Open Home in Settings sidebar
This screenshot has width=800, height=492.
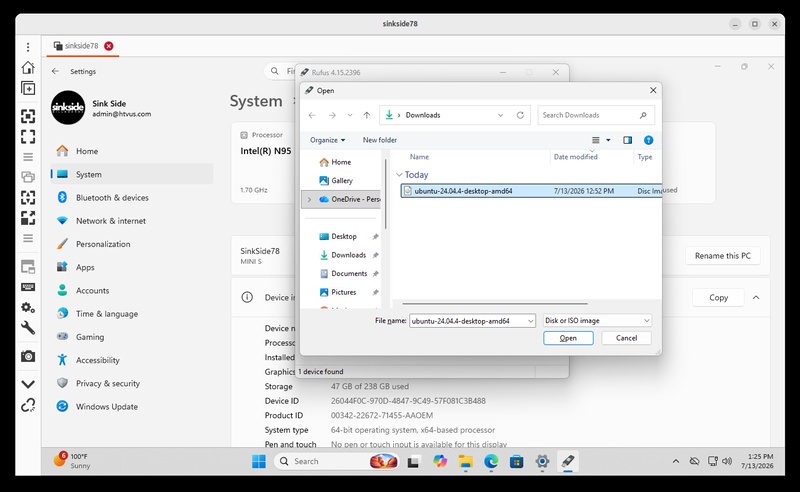click(132, 151)
